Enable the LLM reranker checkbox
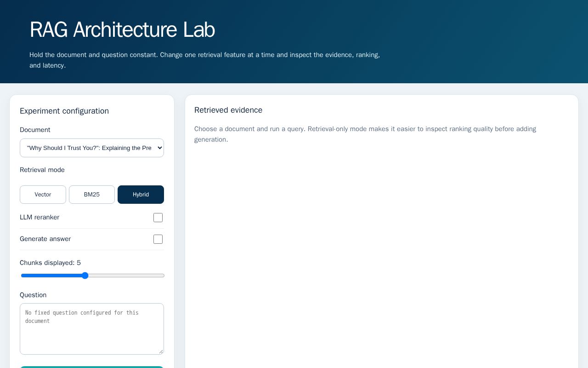 [158, 218]
